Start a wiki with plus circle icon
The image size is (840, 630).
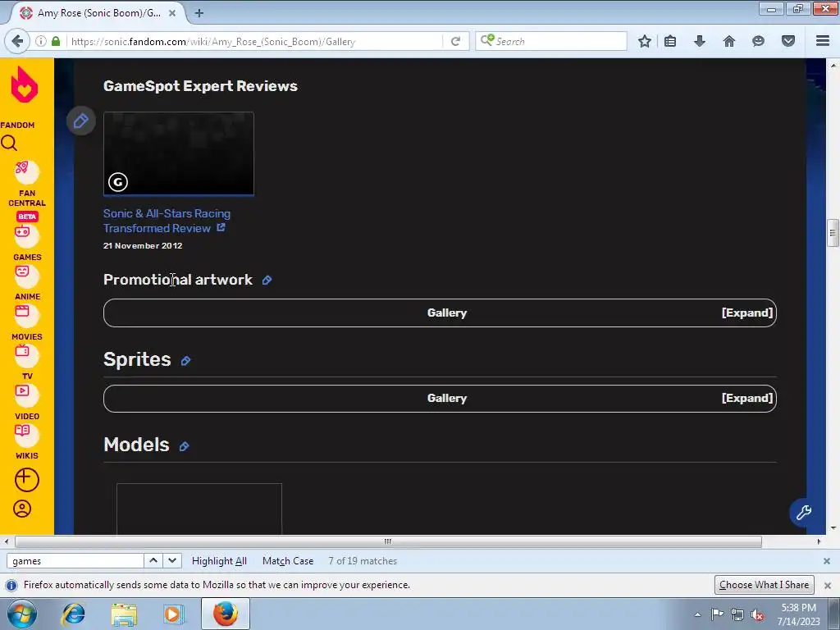coord(27,479)
